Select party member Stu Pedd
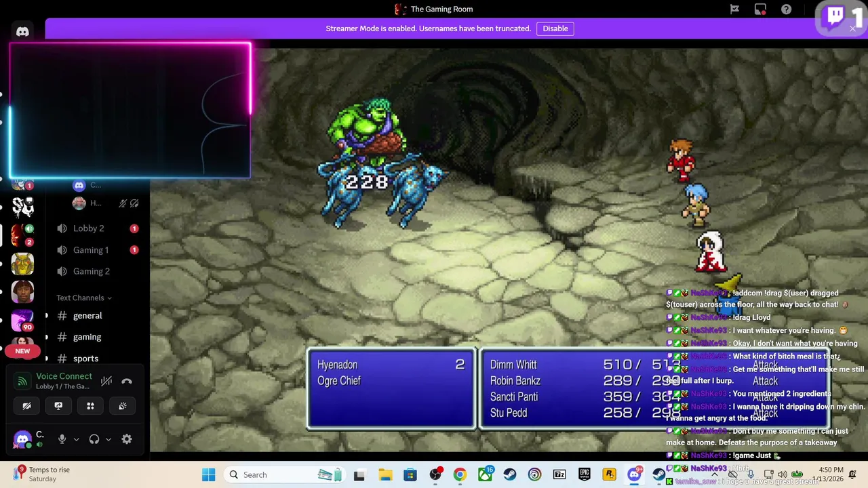 pos(509,413)
